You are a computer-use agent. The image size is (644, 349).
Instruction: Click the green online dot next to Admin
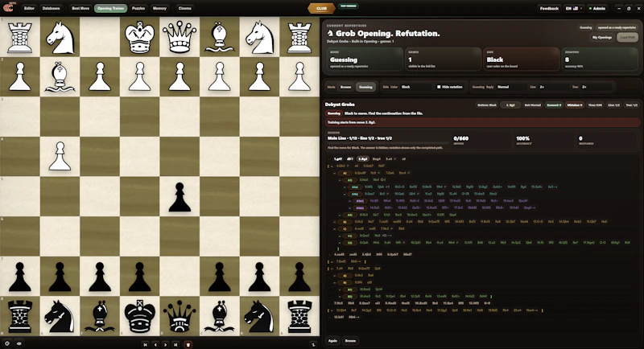pyautogui.click(x=590, y=8)
